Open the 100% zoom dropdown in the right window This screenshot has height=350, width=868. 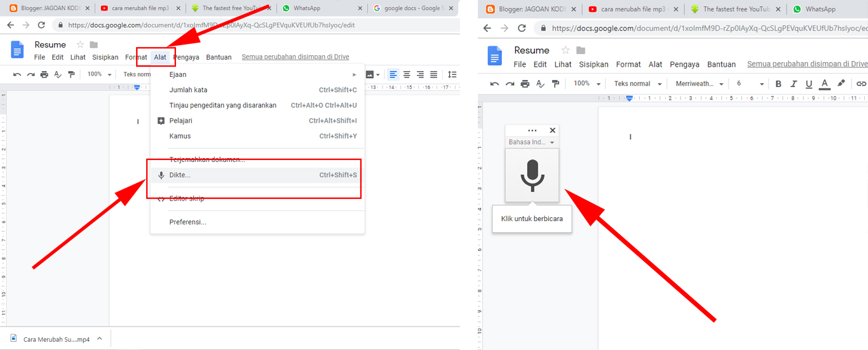pos(587,83)
